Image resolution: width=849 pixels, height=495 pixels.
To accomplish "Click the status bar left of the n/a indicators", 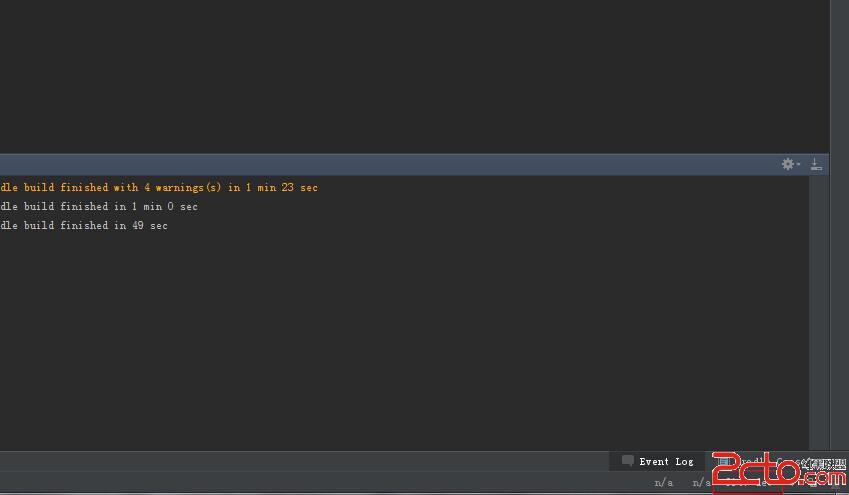I will tap(300, 483).
